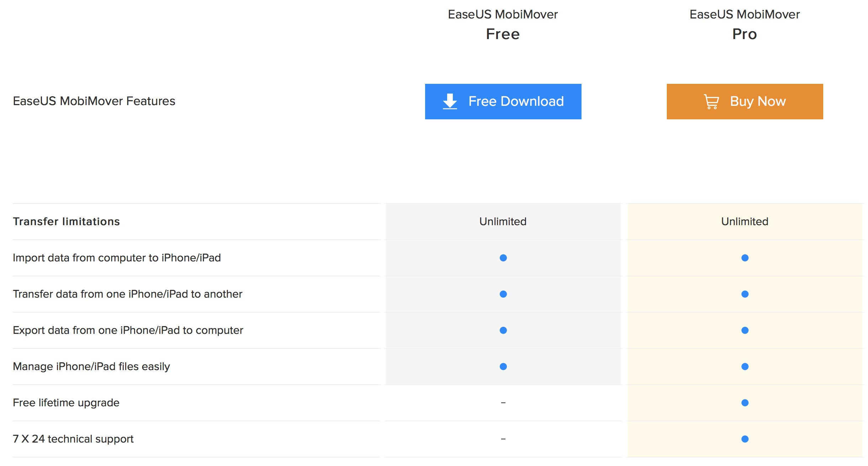
Task: Click the shopping cart icon
Action: pyautogui.click(x=711, y=102)
